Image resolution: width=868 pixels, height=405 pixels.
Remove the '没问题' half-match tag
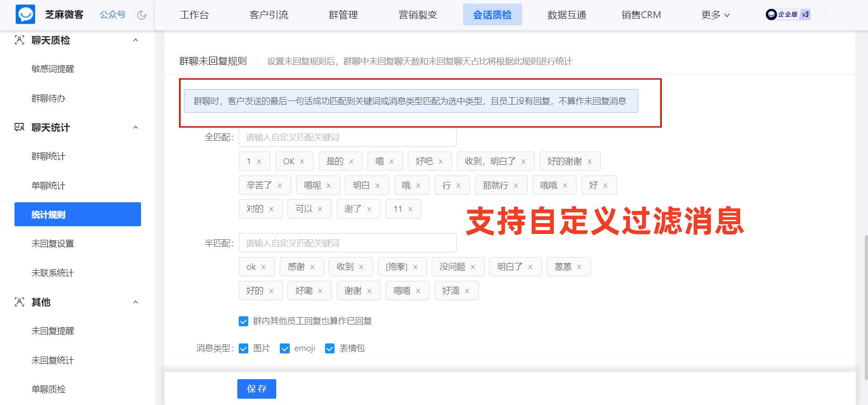[x=473, y=267]
